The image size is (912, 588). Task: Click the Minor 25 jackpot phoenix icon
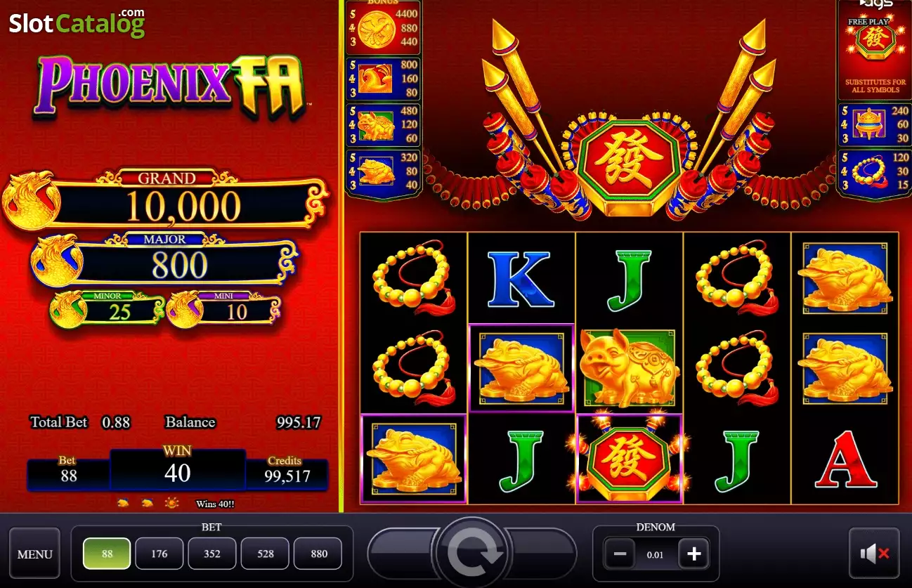(70, 311)
